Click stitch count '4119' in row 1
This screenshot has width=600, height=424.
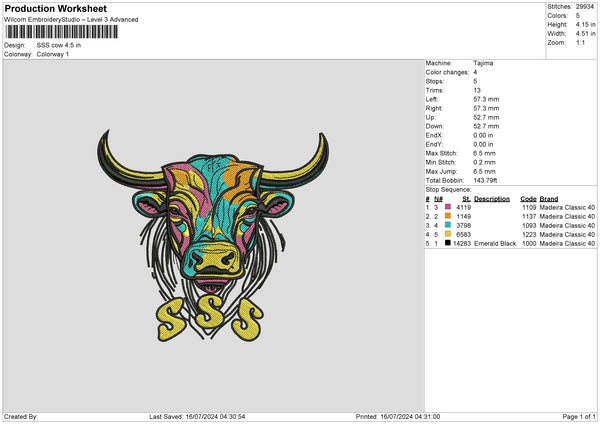[464, 207]
